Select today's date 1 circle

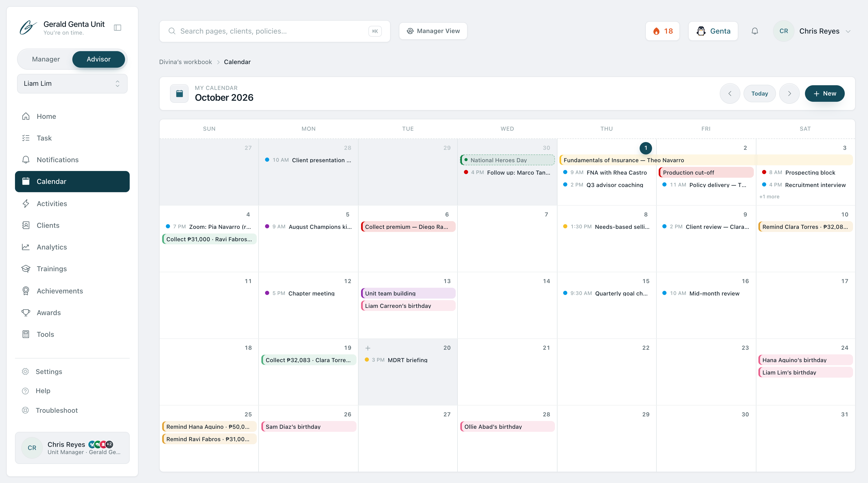tap(646, 148)
